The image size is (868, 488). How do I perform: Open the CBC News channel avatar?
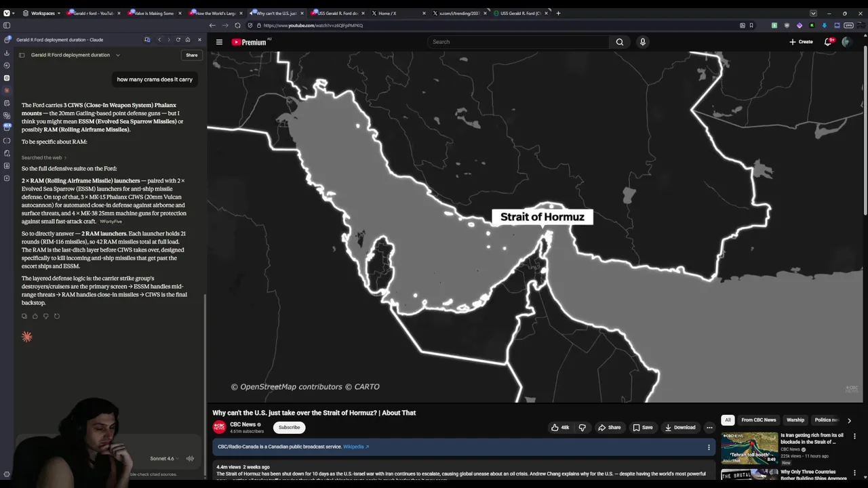(x=219, y=427)
